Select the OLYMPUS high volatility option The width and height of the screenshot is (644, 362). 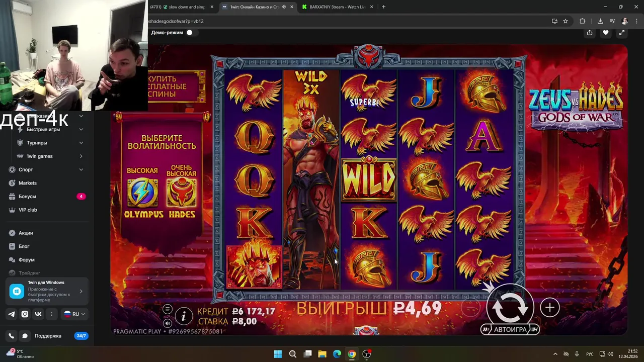tap(143, 193)
